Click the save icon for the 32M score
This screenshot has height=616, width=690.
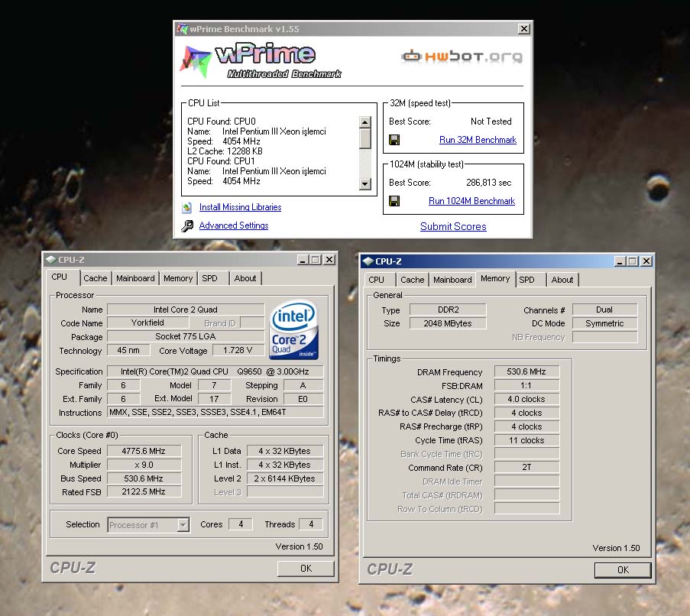(394, 140)
